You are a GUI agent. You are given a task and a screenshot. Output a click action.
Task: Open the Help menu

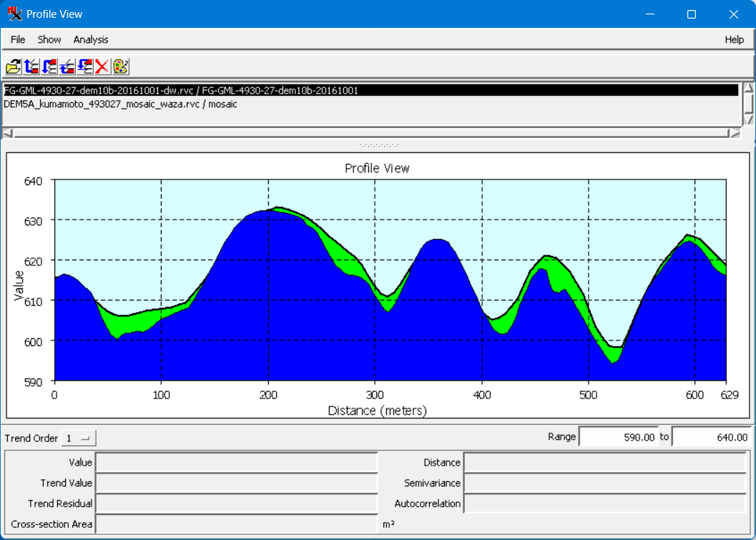[735, 39]
